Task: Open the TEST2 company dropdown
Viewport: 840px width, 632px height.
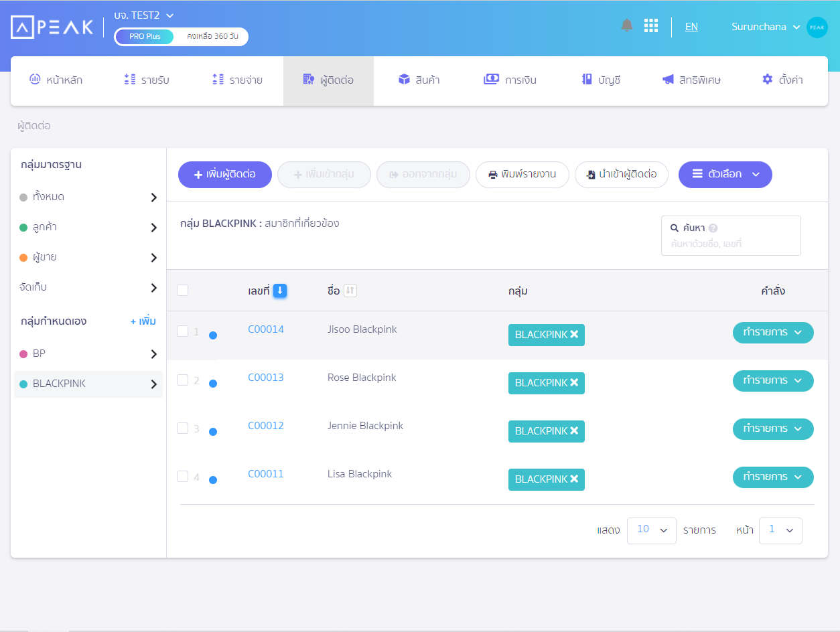Action: [144, 15]
